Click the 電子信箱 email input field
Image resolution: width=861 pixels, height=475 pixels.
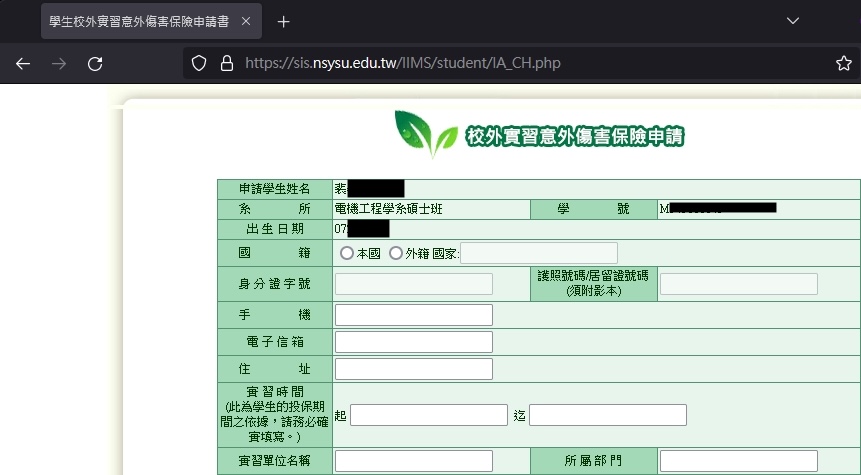[x=413, y=342]
